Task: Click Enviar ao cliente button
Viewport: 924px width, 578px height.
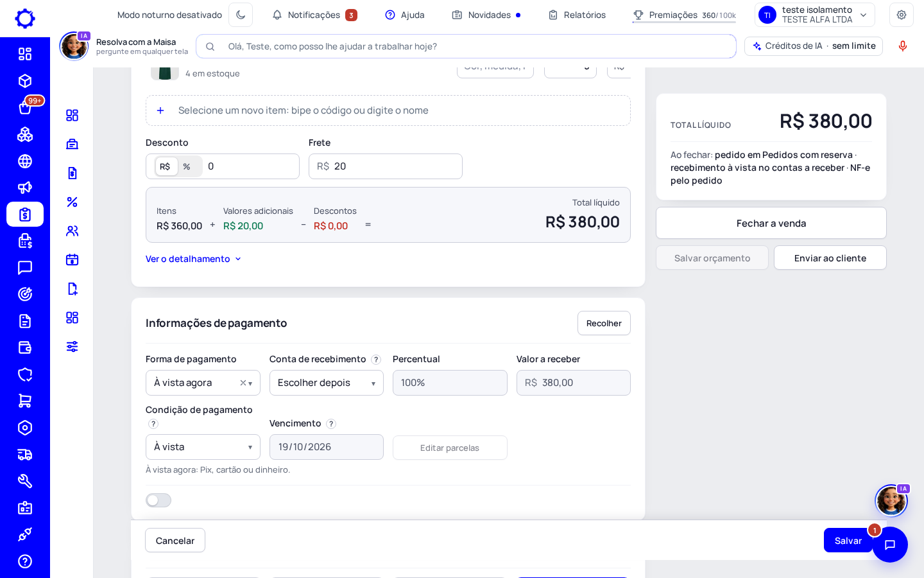Action: click(x=830, y=258)
